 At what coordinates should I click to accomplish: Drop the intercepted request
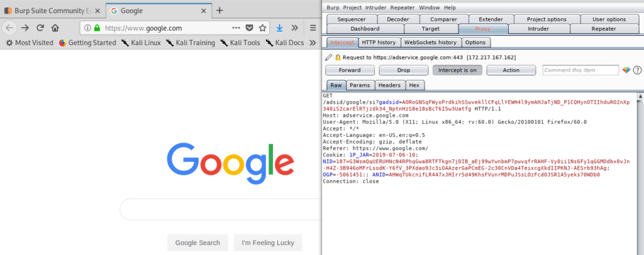[404, 70]
